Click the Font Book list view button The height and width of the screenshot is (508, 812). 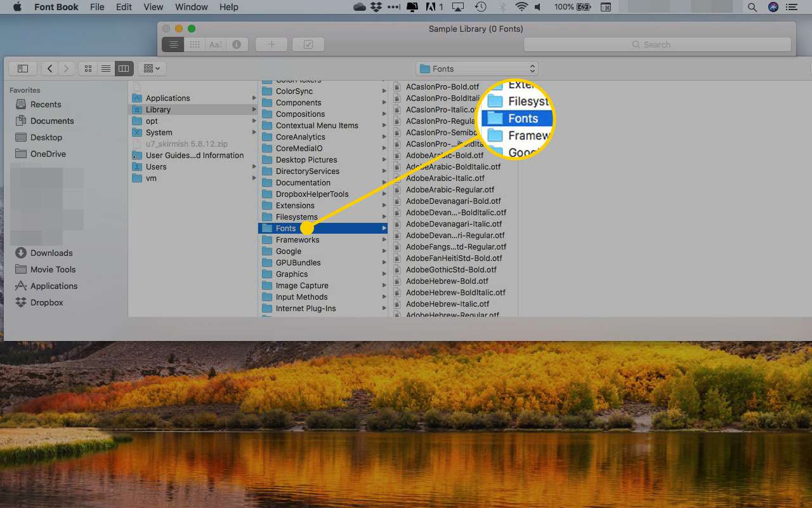[173, 44]
